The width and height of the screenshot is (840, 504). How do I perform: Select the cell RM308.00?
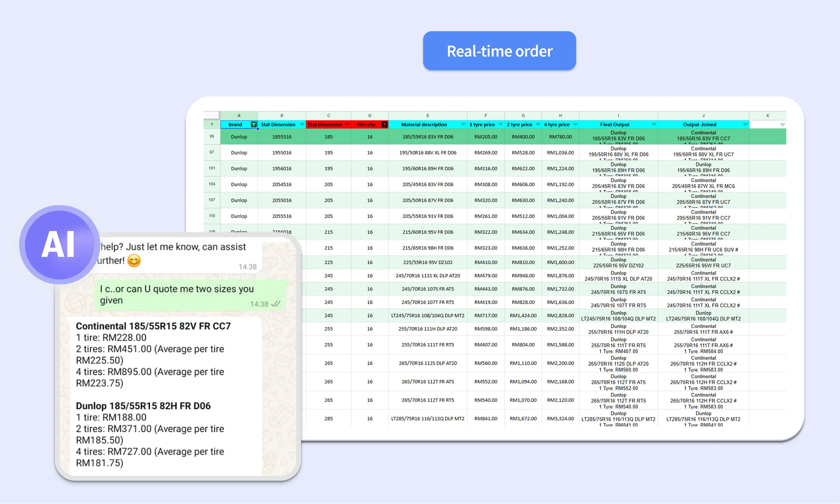(x=486, y=185)
